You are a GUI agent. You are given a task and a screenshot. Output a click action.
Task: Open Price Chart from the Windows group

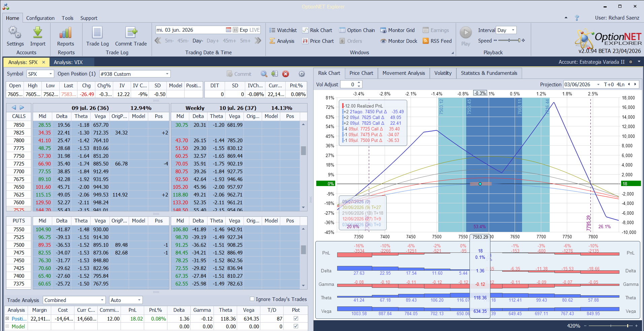click(318, 41)
